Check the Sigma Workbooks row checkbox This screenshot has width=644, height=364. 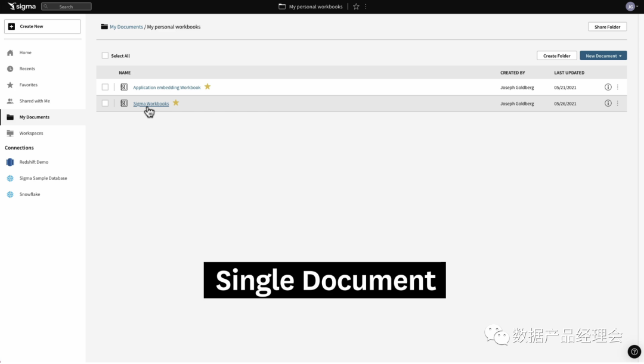click(x=105, y=104)
